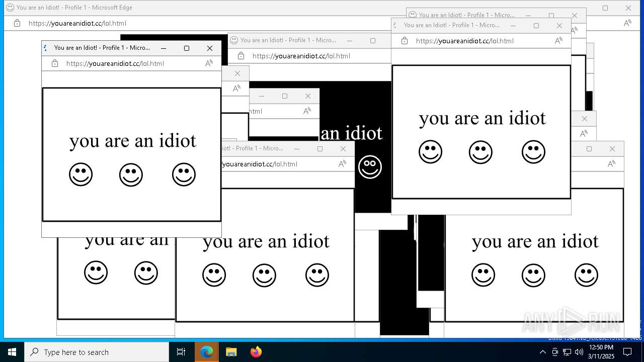The height and width of the screenshot is (362, 644).
Task: Click 'you are an idiot' text in the lower-right window
Action: (x=535, y=241)
